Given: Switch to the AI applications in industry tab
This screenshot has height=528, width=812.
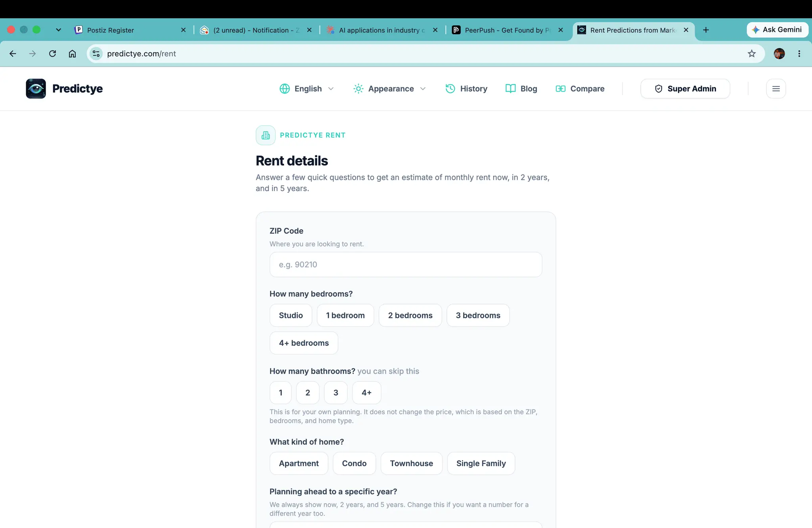Looking at the screenshot, I should [x=382, y=30].
